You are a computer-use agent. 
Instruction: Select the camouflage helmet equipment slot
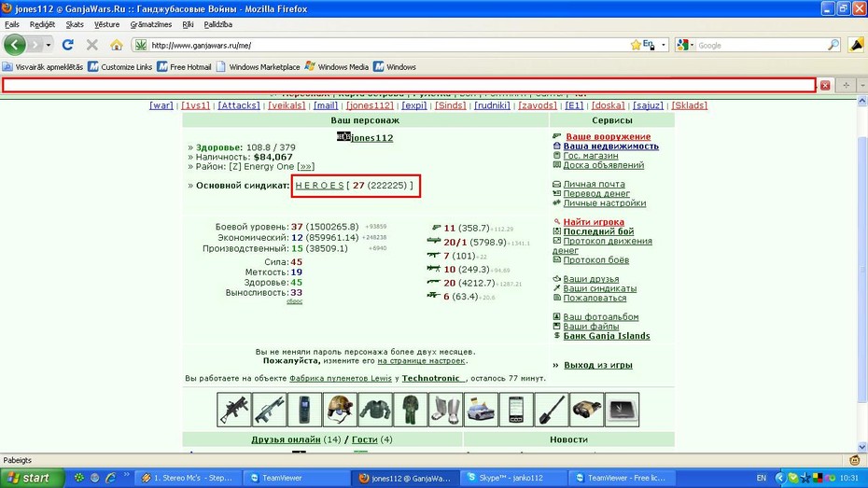click(340, 410)
